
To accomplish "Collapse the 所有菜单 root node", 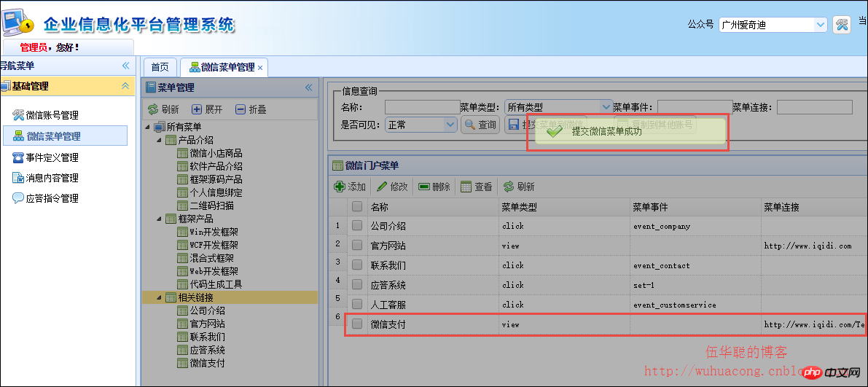I will tap(148, 128).
